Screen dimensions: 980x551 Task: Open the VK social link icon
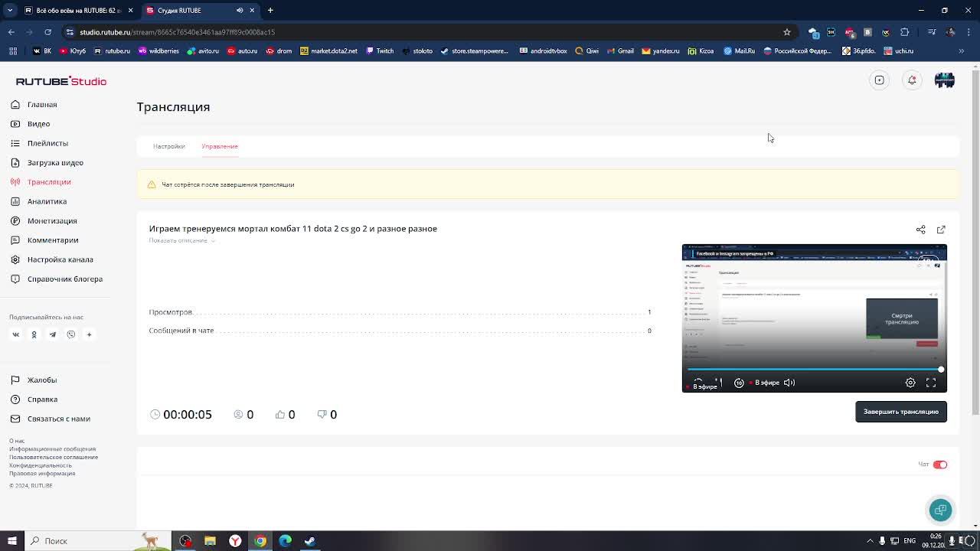coord(15,334)
